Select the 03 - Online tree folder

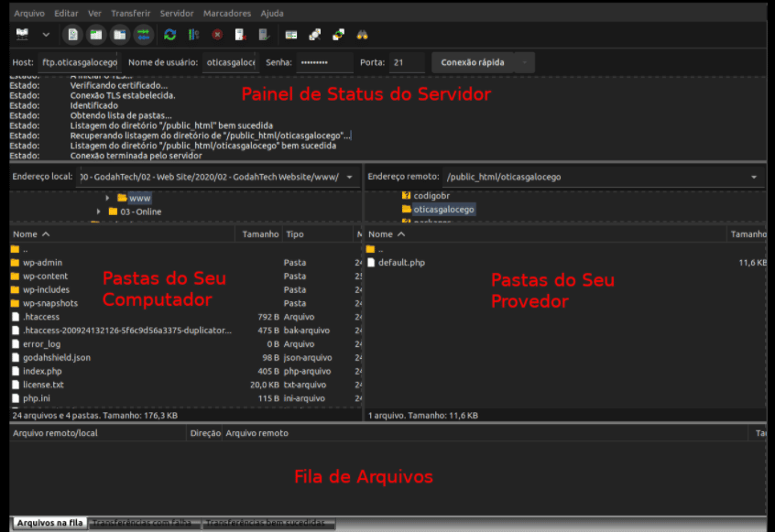tap(135, 212)
